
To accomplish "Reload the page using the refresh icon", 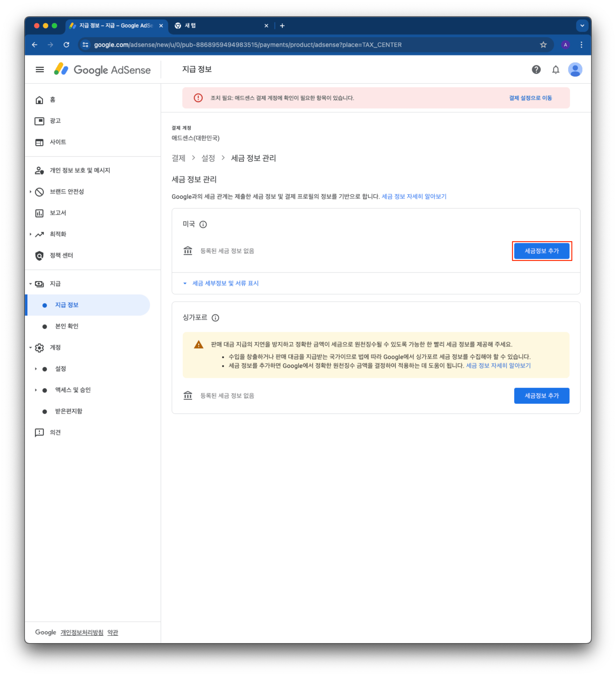I will coord(66,45).
